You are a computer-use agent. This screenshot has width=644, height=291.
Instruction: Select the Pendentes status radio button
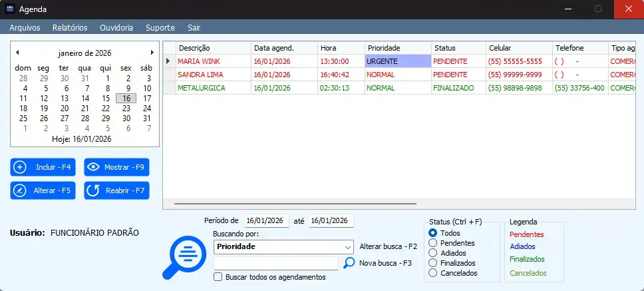(x=433, y=243)
